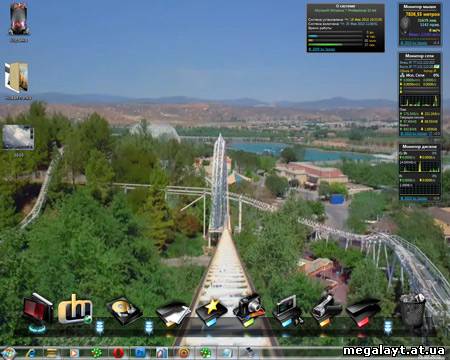The image size is (450, 360).
Task: Open the Windows Start orb
Action: 8,353
